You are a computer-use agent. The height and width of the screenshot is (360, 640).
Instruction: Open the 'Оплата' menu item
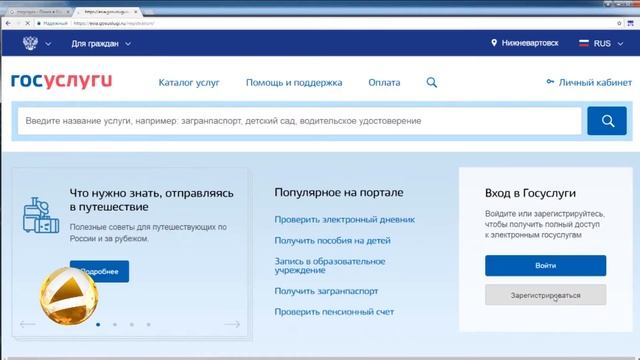tap(384, 82)
